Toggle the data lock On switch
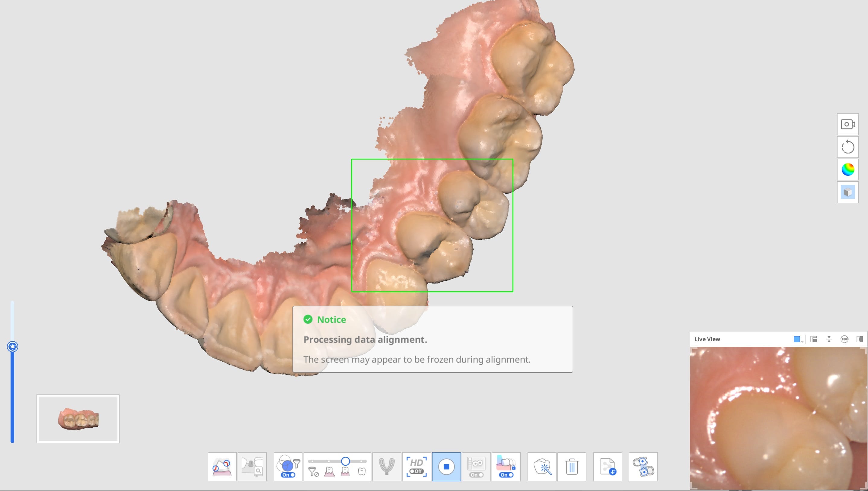Screen dimensions: 868x491 pos(506,474)
